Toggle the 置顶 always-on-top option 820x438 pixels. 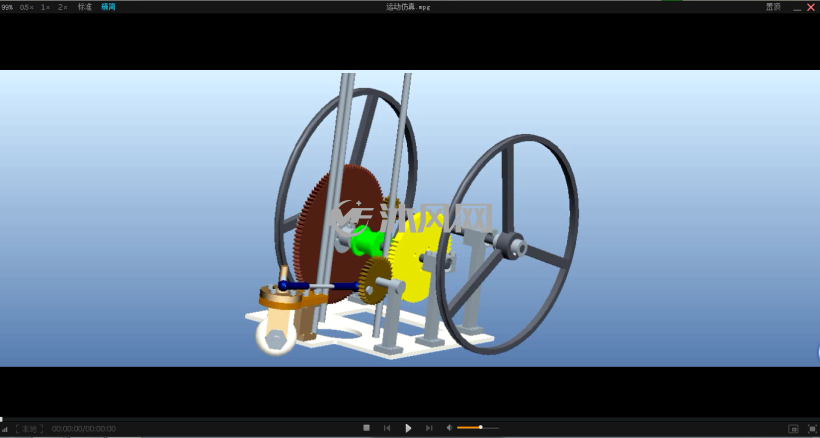(x=773, y=7)
